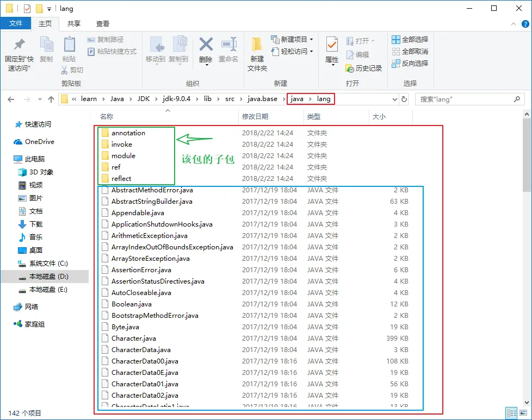This screenshot has height=420, width=532.
Task: Click the search lang input box
Action: tap(465, 99)
